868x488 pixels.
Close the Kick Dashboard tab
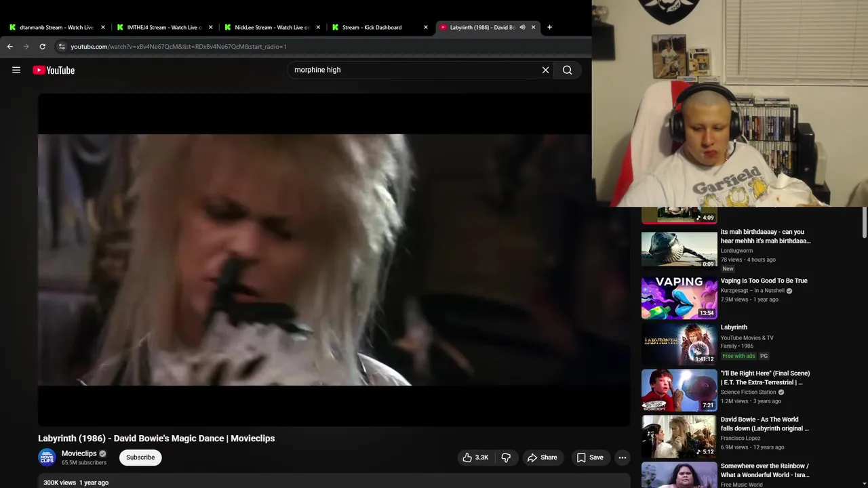426,27
